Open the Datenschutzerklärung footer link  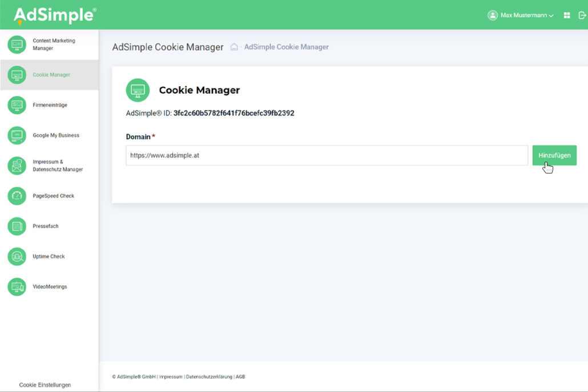click(209, 377)
